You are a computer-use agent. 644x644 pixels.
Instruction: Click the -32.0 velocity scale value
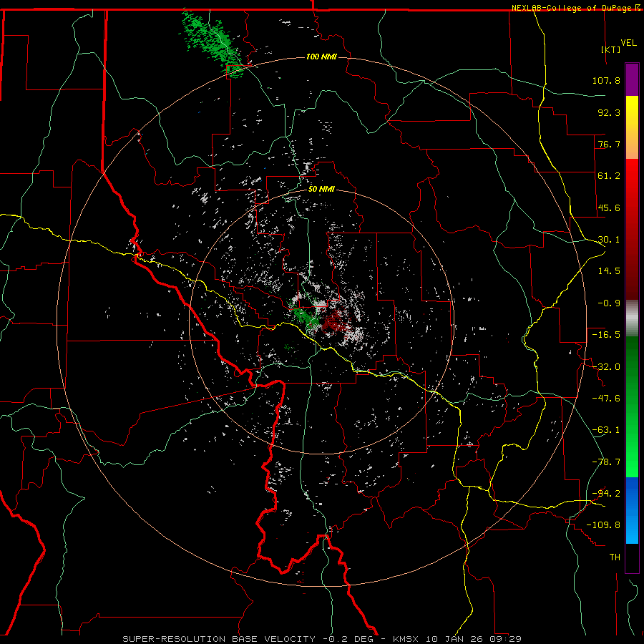606,367
